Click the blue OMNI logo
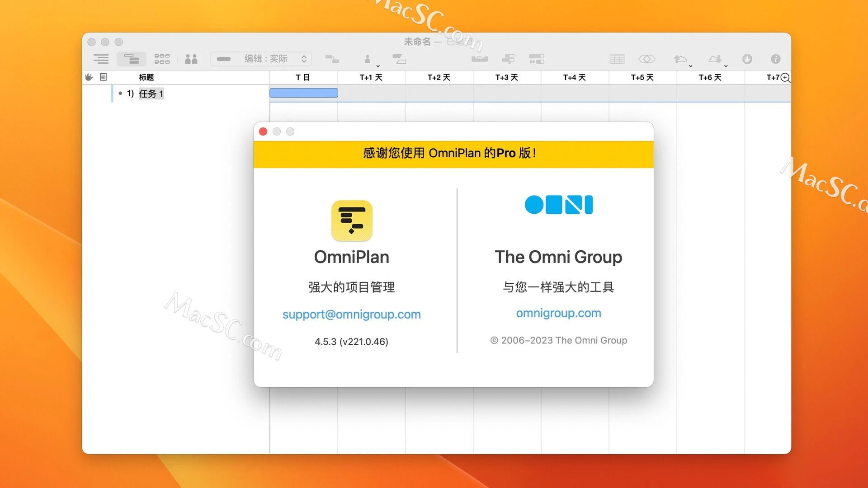Screen dimensions: 868x488 tap(559, 205)
